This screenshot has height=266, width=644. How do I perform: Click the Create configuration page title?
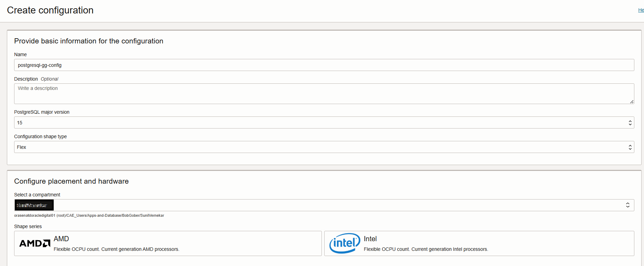50,10
